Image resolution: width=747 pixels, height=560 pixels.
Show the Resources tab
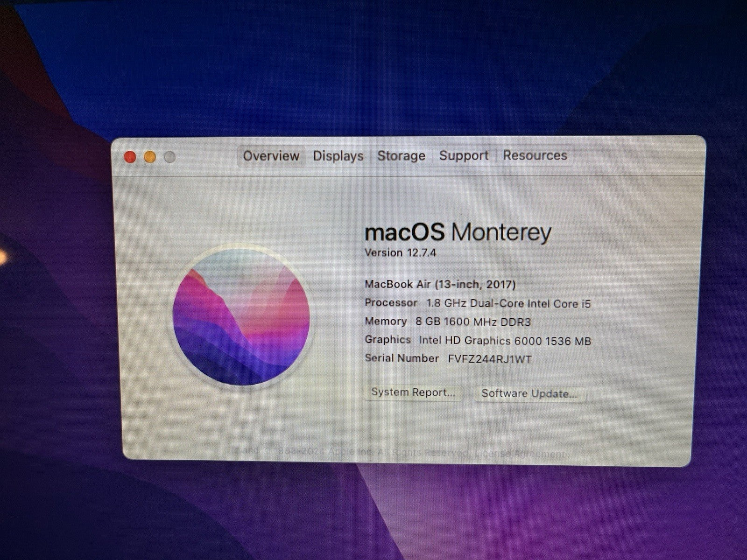coord(535,155)
